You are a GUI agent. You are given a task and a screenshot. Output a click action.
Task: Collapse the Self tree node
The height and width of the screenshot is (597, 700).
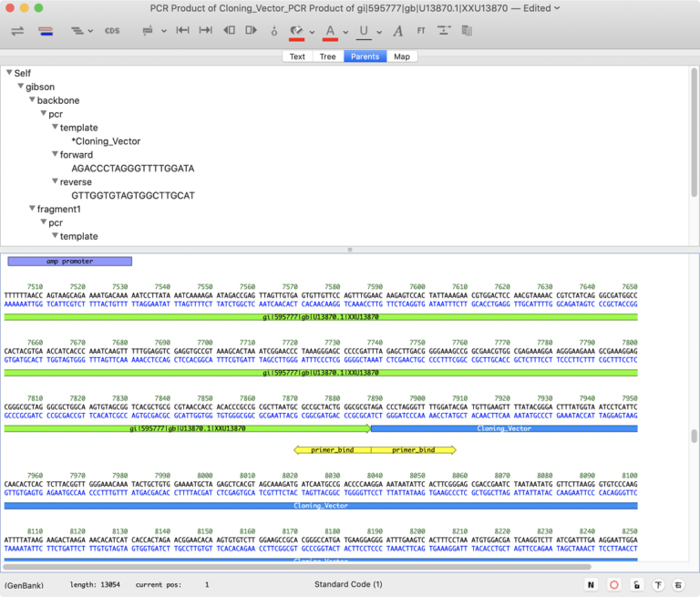(9, 72)
